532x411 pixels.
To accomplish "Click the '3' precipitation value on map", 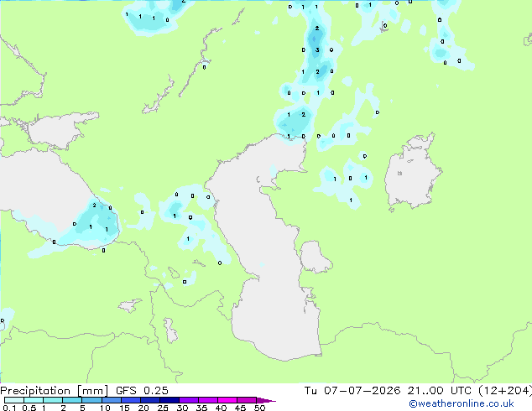I will [x=317, y=49].
